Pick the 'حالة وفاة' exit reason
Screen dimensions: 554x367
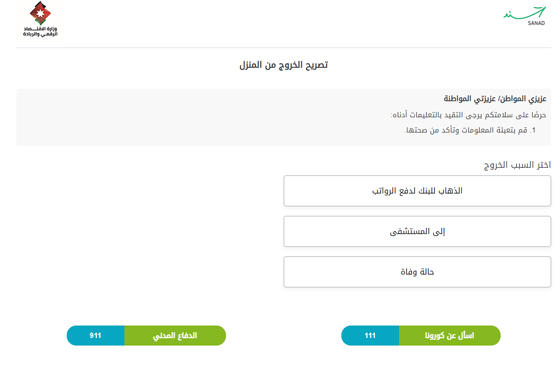point(417,272)
